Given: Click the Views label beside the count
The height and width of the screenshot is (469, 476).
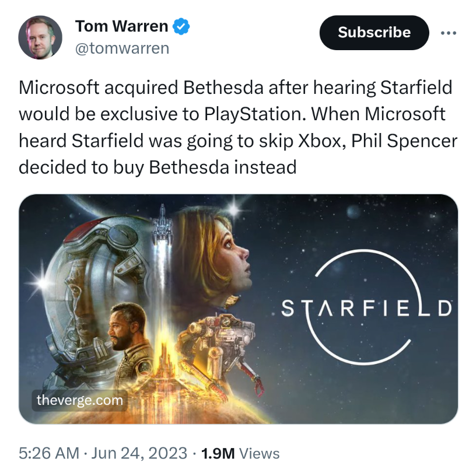Looking at the screenshot, I should click(260, 453).
